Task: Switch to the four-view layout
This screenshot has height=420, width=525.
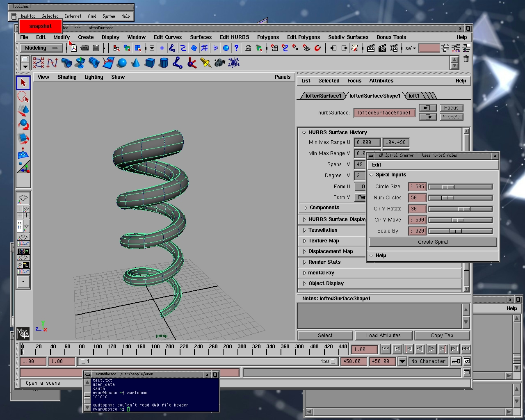Action: click(23, 212)
